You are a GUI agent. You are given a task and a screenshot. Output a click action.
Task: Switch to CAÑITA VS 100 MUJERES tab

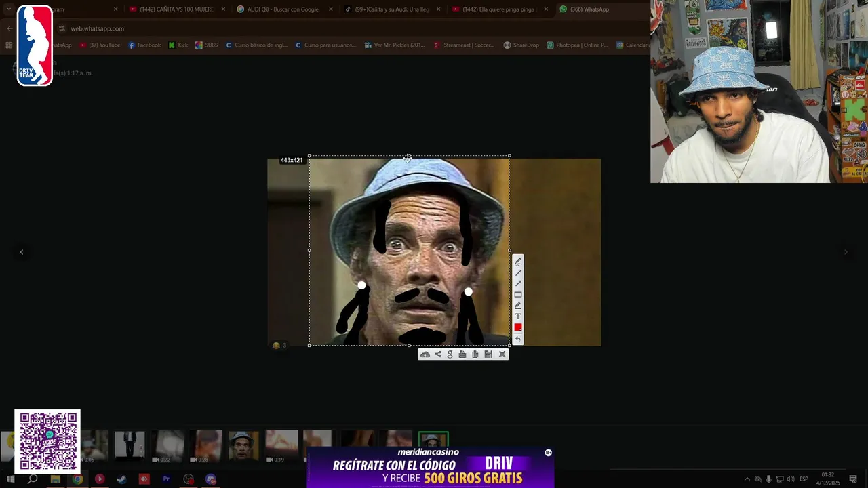pos(176,9)
